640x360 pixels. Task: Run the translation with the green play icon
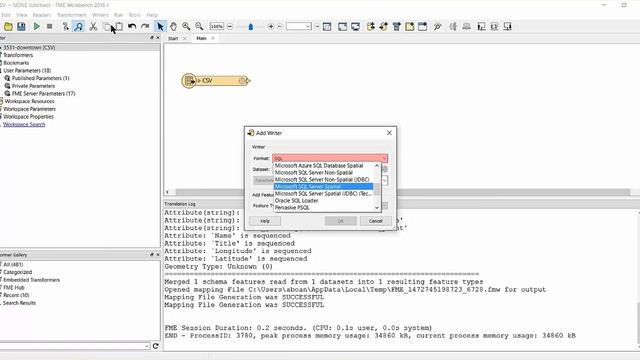(x=37, y=27)
